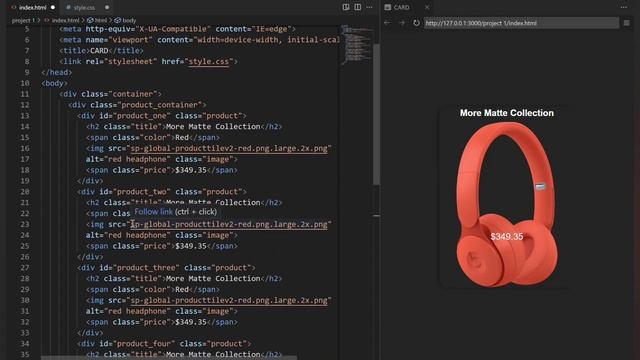Click the X-UA-Compatible meta tag on line 5

pos(177,29)
